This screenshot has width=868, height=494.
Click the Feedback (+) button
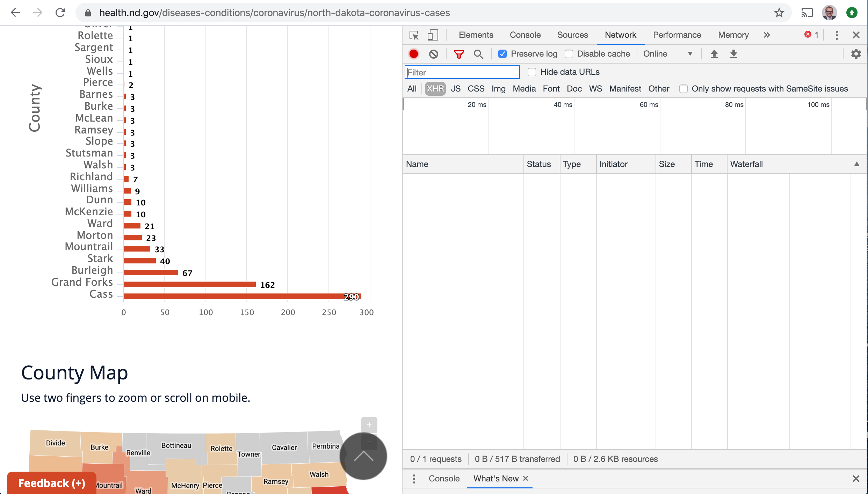pos(52,483)
